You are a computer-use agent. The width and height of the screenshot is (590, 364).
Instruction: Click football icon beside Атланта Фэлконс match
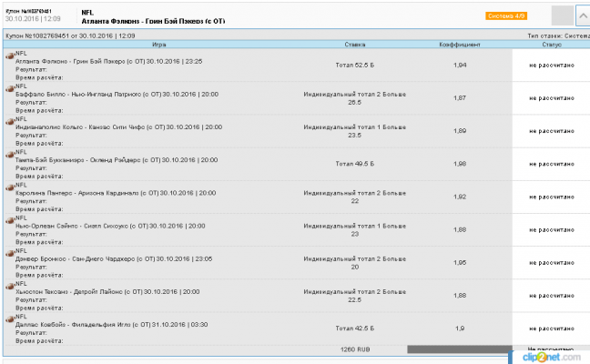(10, 56)
